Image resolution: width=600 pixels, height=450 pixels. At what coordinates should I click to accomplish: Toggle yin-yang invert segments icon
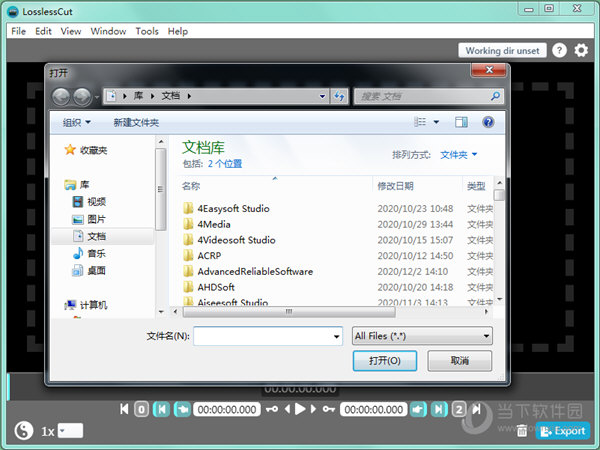(24, 430)
